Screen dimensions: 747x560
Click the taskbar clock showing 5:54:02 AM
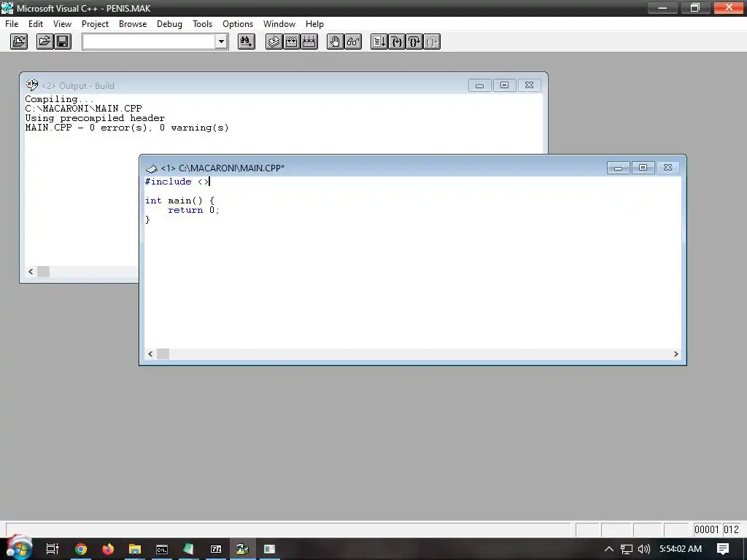[x=681, y=549]
